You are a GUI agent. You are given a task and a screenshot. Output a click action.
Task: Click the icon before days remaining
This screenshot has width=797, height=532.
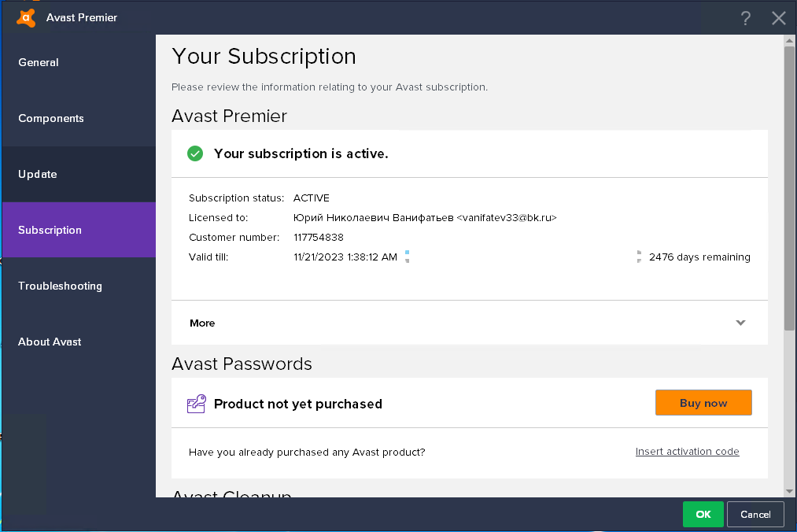pyautogui.click(x=640, y=257)
